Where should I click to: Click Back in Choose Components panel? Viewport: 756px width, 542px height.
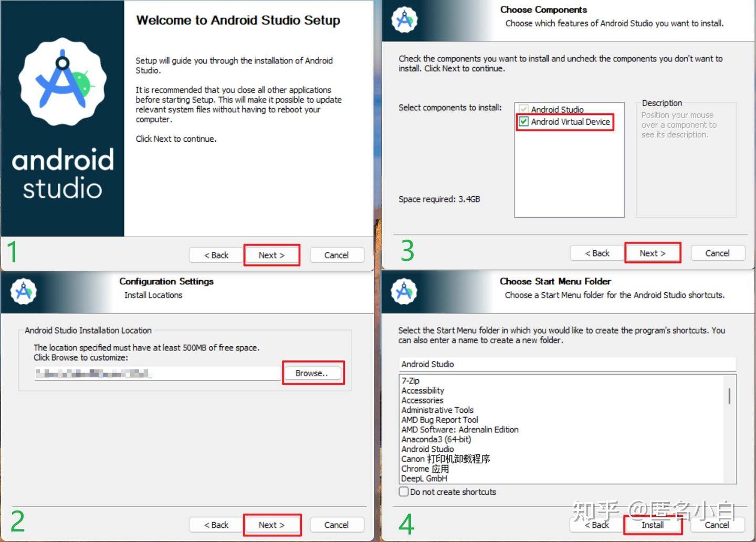[597, 253]
